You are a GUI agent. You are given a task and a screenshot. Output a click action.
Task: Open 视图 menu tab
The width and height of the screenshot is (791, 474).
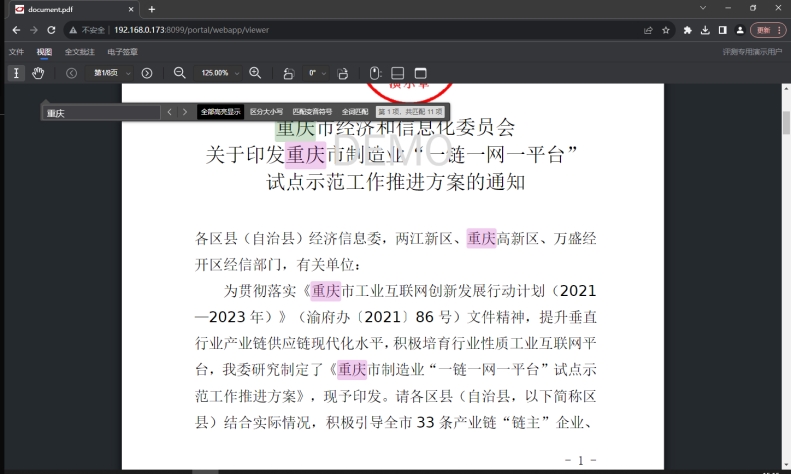point(44,52)
